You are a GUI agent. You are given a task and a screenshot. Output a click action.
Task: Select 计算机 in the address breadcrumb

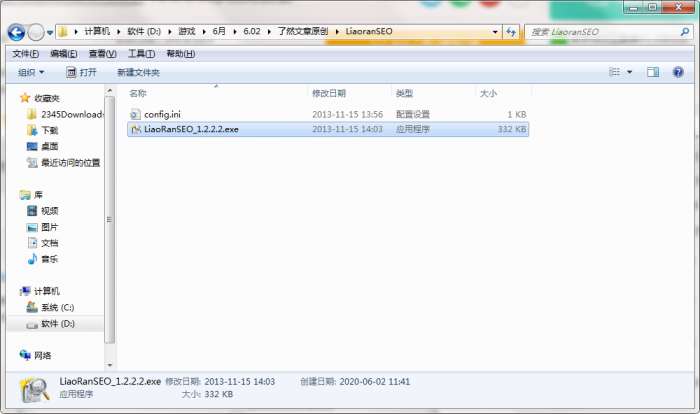coord(97,31)
